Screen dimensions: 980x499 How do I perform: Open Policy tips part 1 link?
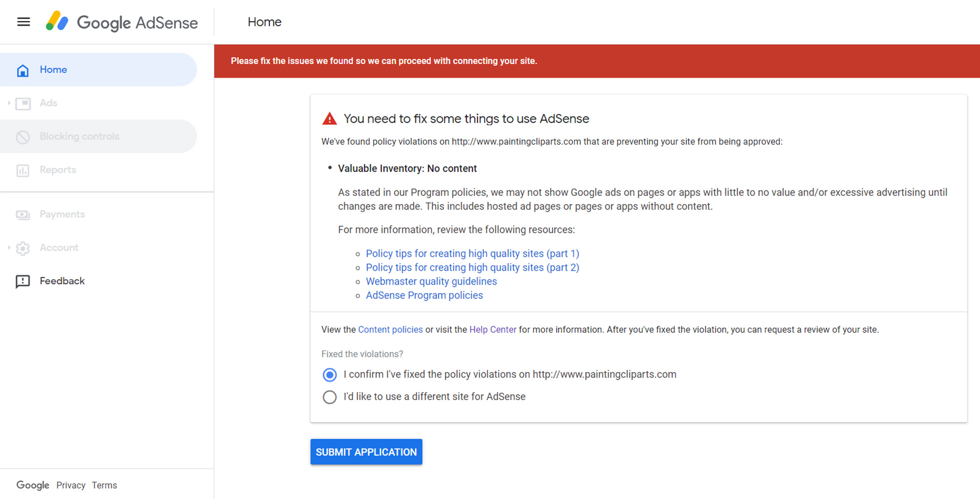[472, 254]
